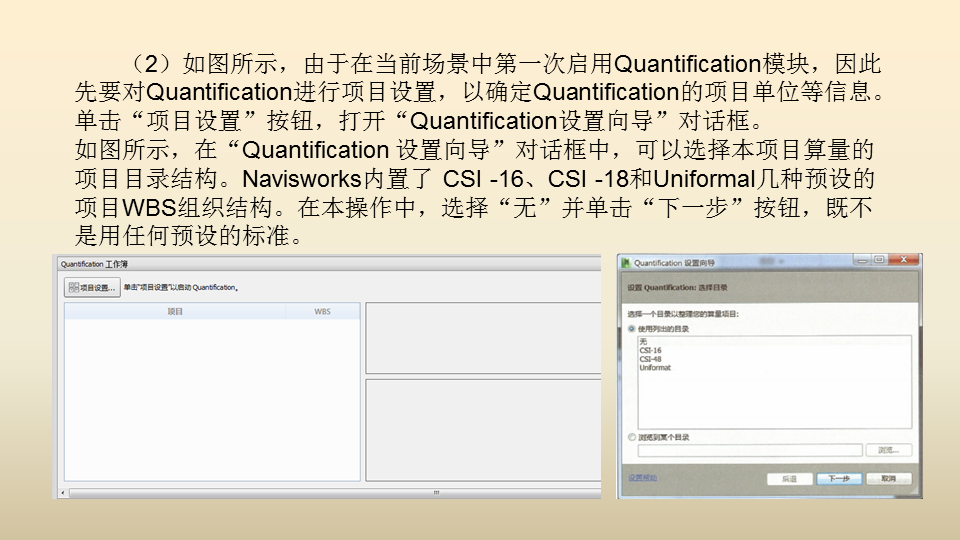Select 无 in the catalog list
Viewport: 960px width, 540px height.
point(643,342)
